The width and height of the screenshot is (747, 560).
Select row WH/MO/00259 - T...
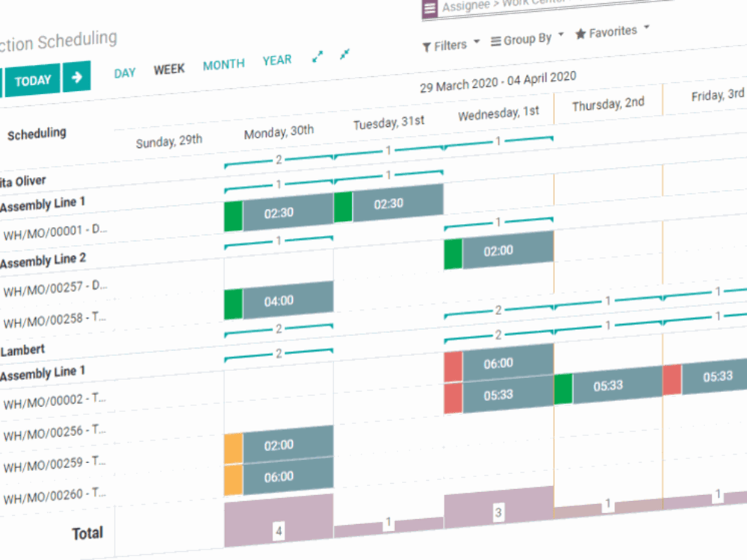pyautogui.click(x=55, y=464)
